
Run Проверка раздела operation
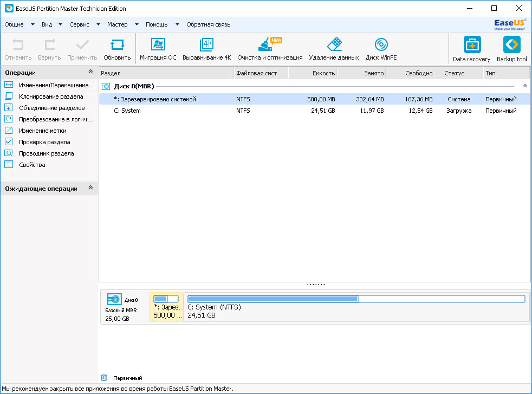(x=37, y=142)
